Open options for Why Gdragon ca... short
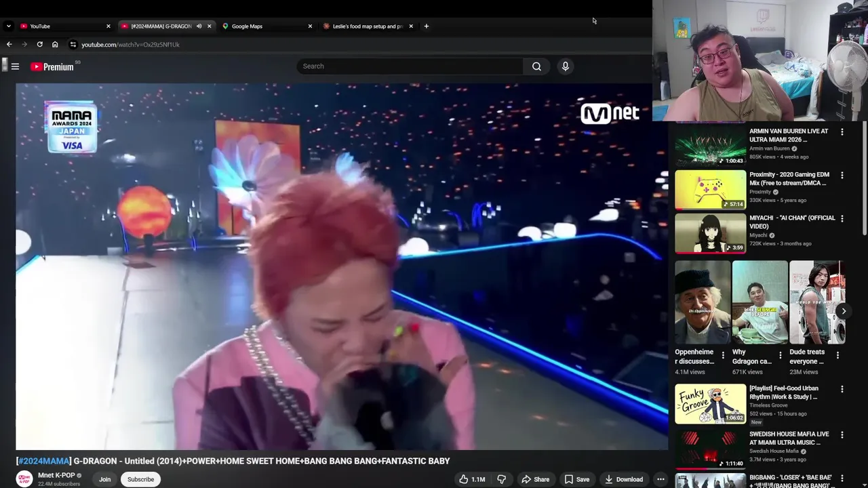The image size is (868, 488). (x=780, y=355)
